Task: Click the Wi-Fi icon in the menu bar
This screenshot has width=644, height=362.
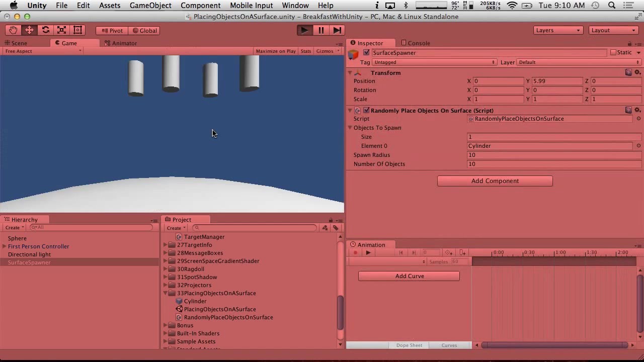Action: point(512,6)
